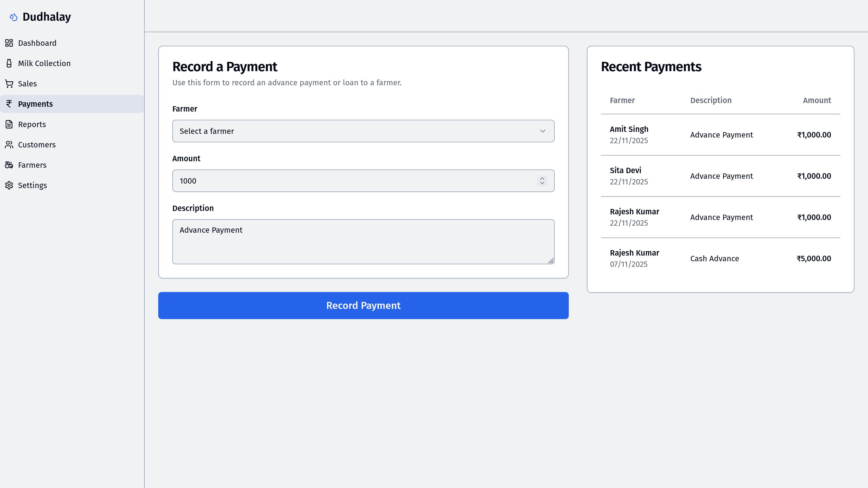Click the Dashboard grid icon

(9, 43)
